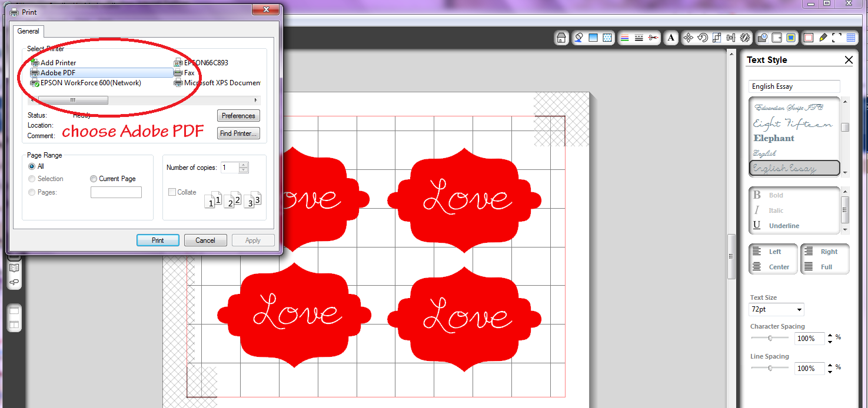Switch to the General tab in Print dialog
The width and height of the screenshot is (868, 408).
28,31
